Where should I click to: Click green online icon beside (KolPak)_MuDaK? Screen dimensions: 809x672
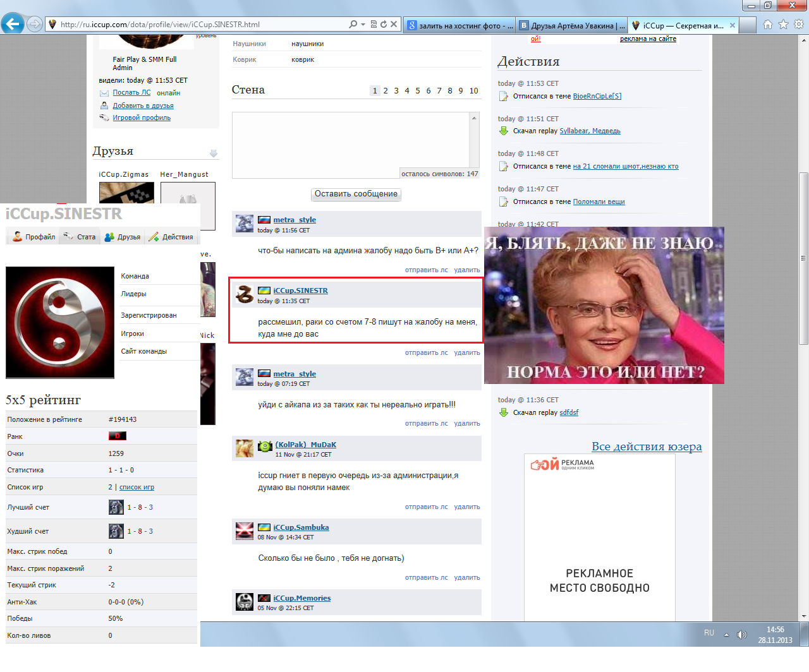point(265,446)
